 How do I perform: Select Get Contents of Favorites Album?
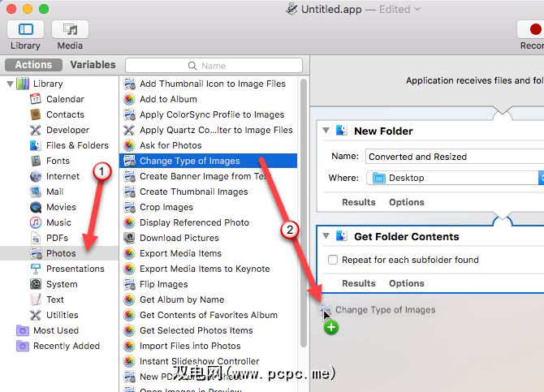(x=208, y=315)
